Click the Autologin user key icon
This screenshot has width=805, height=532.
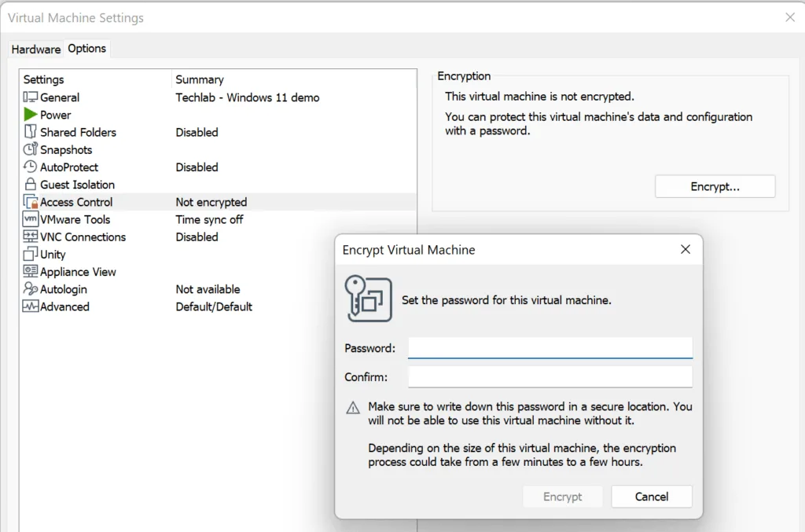click(31, 289)
